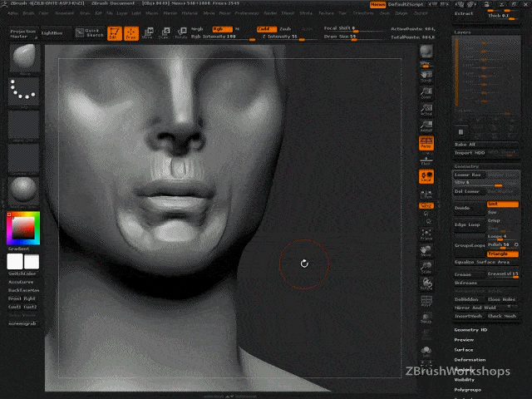Toggle Persp perspective icon
The width and height of the screenshot is (532, 399).
coord(426,143)
